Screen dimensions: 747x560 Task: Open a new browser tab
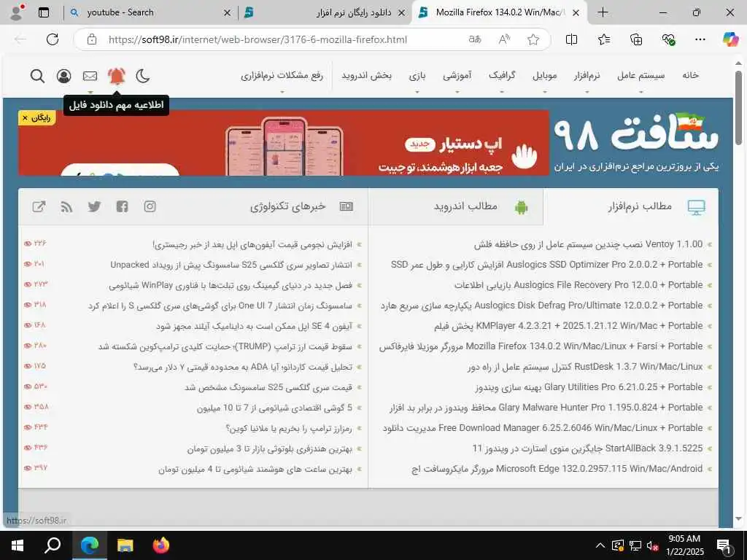coord(603,12)
